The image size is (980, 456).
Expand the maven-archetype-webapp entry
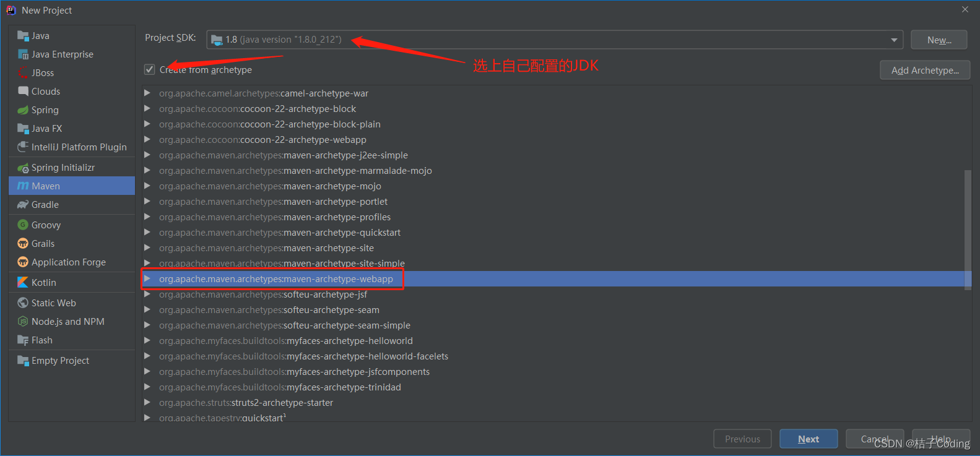pos(147,278)
